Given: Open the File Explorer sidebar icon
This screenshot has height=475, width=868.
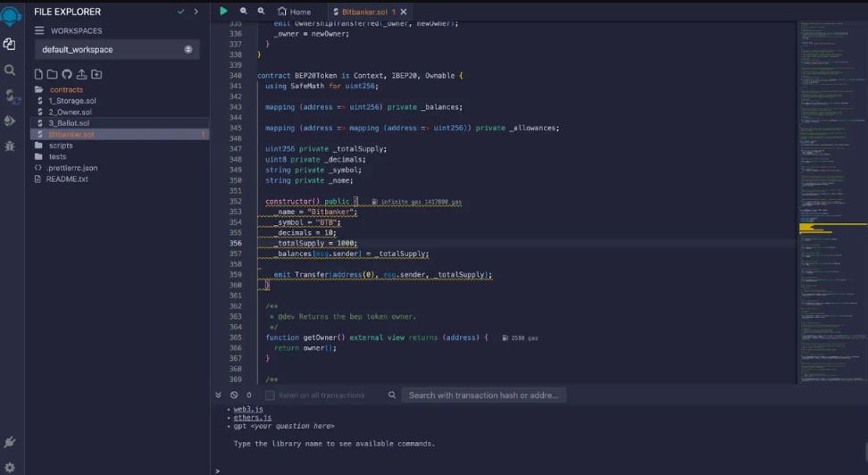Looking at the screenshot, I should pyautogui.click(x=10, y=45).
